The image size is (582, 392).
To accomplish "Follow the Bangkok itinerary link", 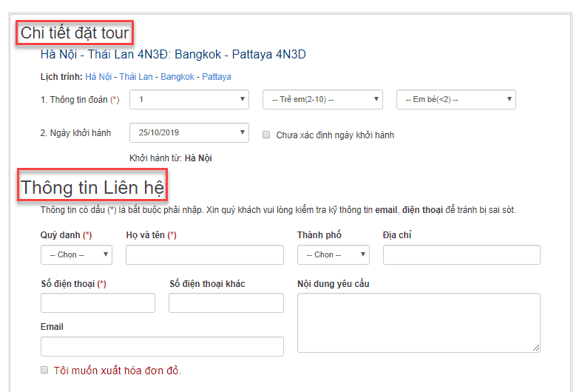I will (177, 77).
